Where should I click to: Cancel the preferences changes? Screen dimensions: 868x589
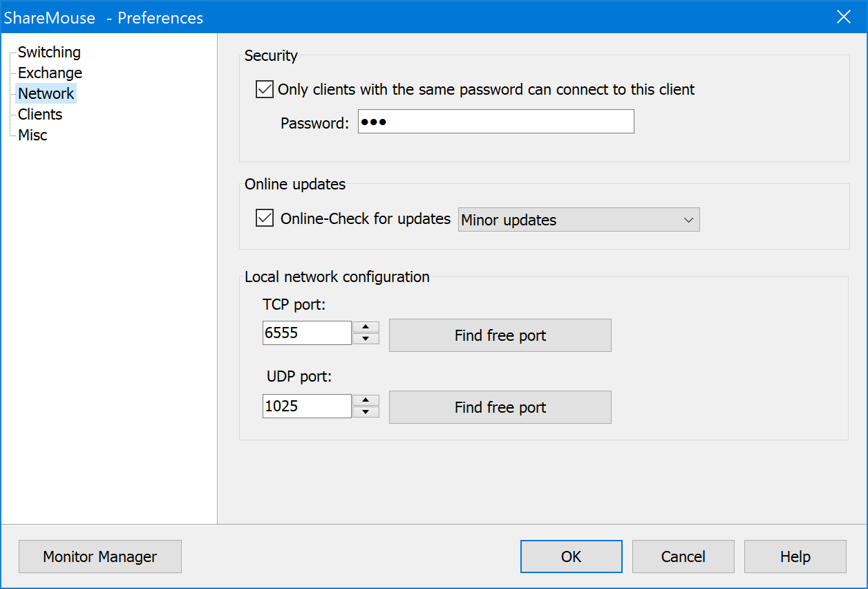683,557
